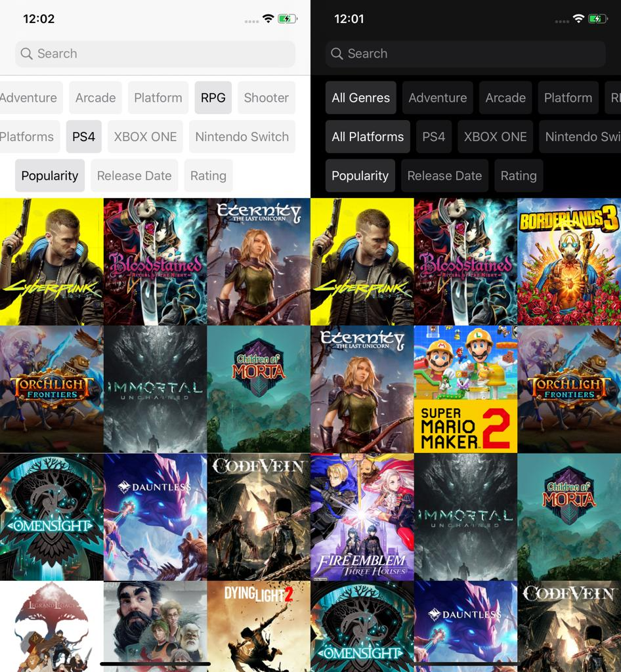Check the Wi-Fi icon on the light screen
This screenshot has height=672, width=621.
tap(268, 18)
